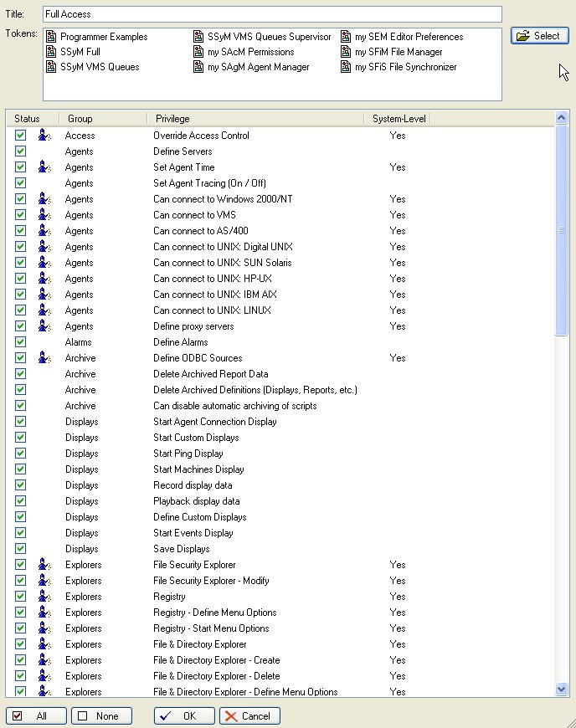Click the None button to clear all
This screenshot has width=576, height=728.
point(101,716)
